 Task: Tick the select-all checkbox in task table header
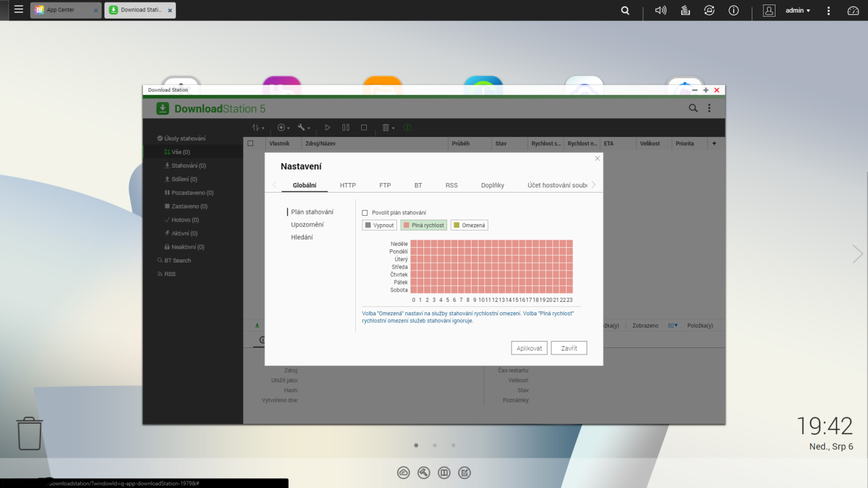pos(251,143)
